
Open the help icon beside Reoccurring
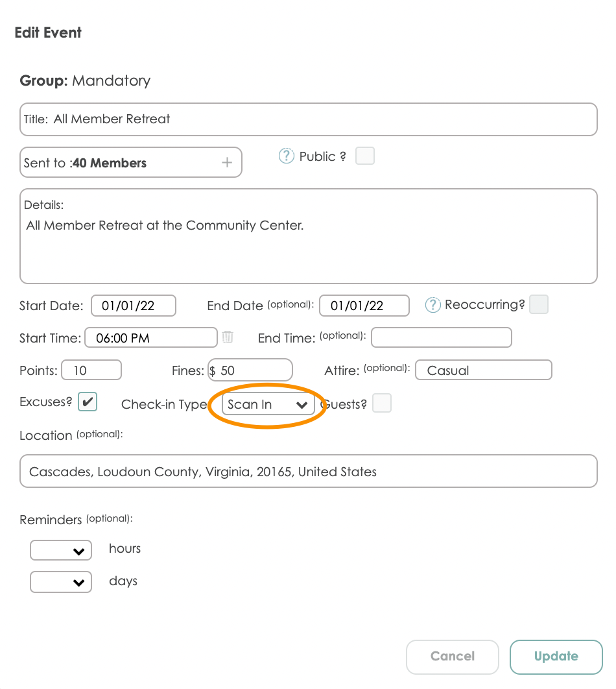tap(432, 304)
